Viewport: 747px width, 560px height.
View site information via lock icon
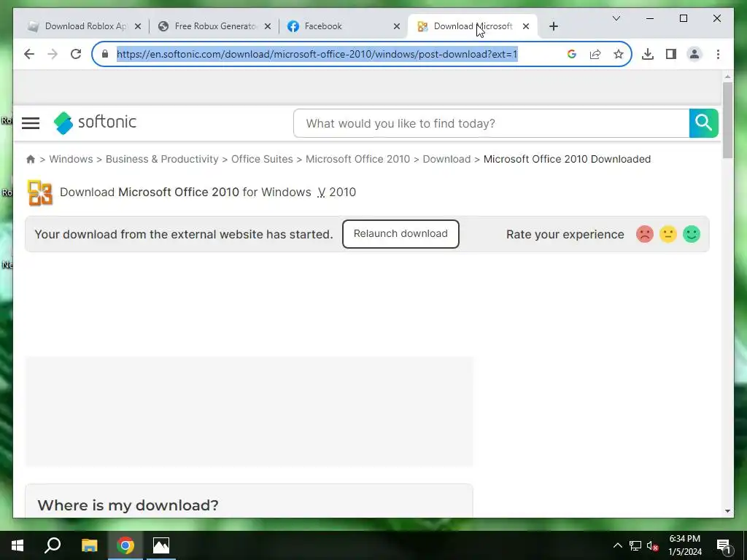tap(105, 54)
